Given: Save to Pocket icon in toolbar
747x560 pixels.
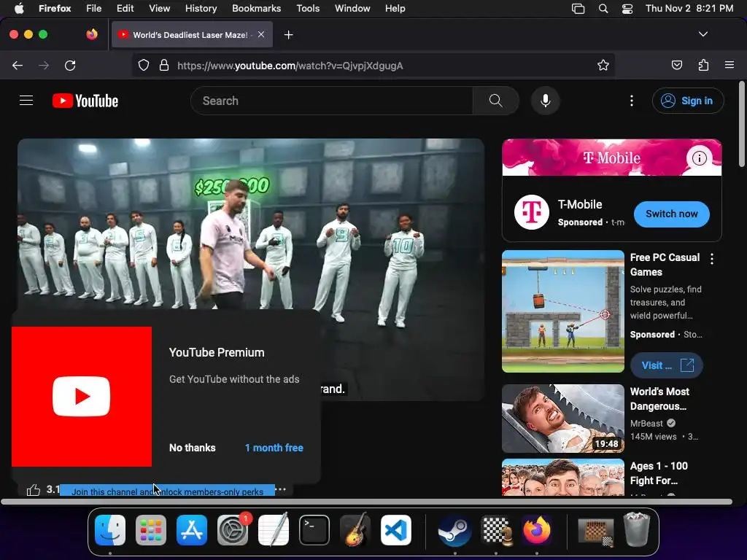Looking at the screenshot, I should coord(677,65).
